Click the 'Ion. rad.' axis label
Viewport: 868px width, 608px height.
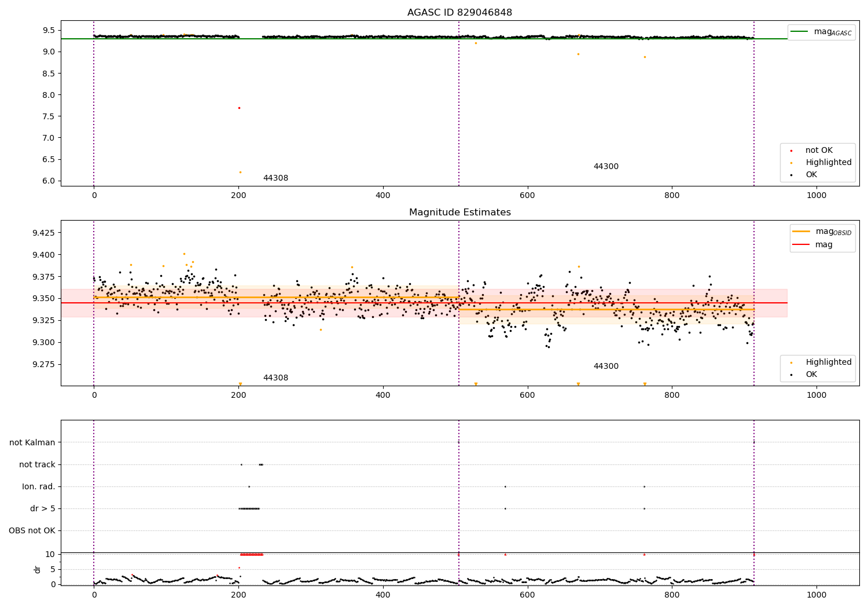[x=39, y=487]
